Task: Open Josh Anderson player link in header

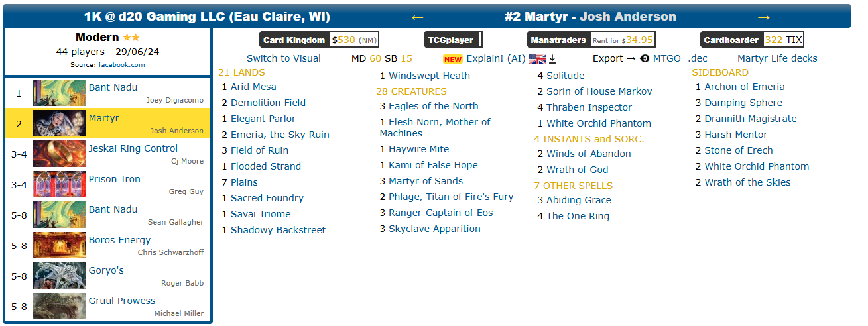Action: [x=628, y=17]
